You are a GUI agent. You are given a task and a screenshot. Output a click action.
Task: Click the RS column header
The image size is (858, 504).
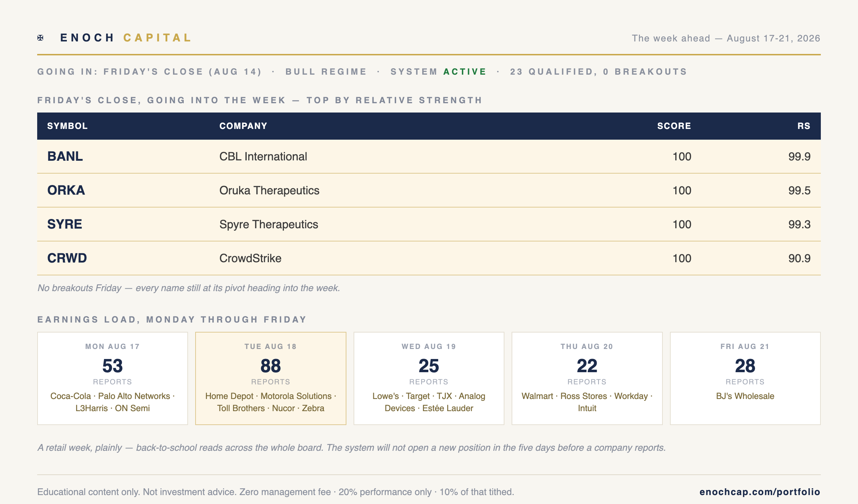804,126
